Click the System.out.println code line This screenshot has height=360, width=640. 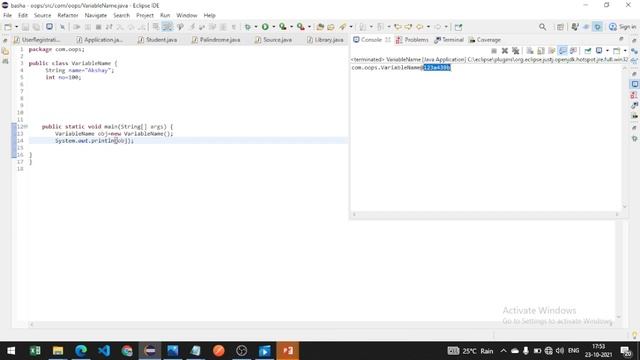point(94,140)
